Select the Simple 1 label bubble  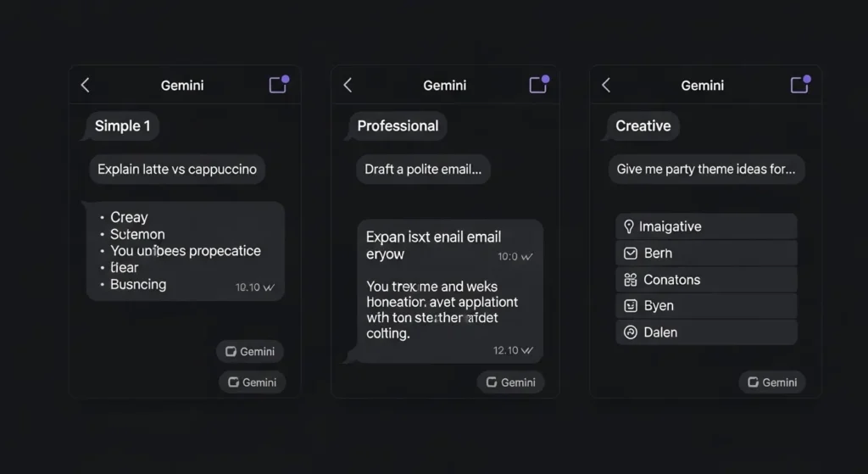[122, 125]
